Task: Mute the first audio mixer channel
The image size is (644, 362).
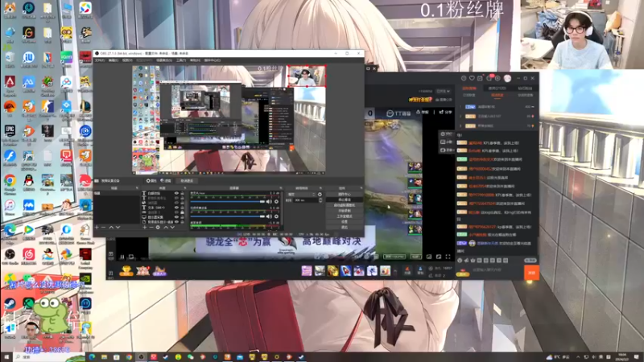Action: click(x=269, y=202)
